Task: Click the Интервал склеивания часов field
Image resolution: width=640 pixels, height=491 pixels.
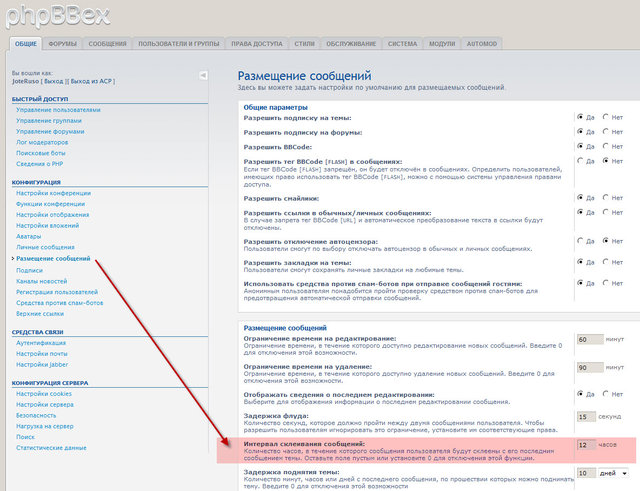Action: tap(587, 445)
